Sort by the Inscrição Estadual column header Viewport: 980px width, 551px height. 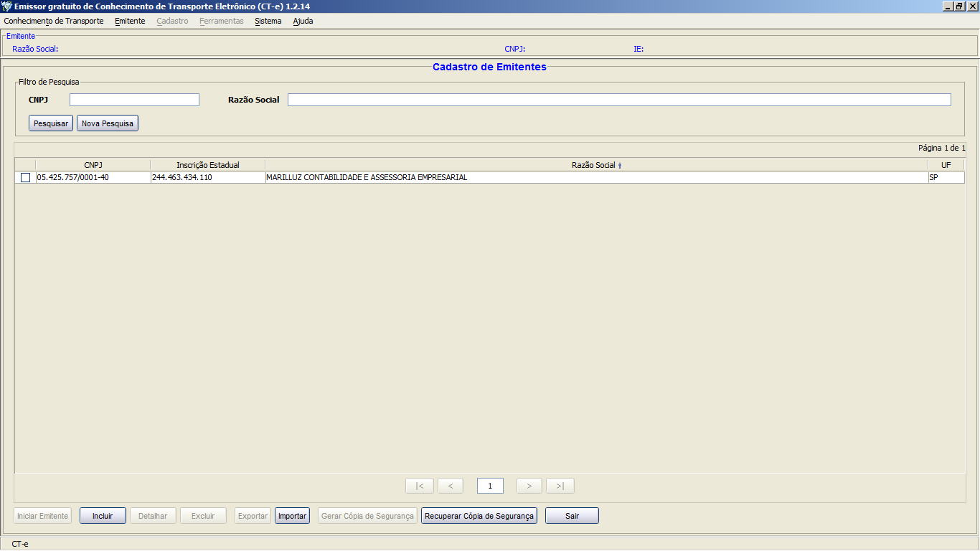pyautogui.click(x=208, y=165)
